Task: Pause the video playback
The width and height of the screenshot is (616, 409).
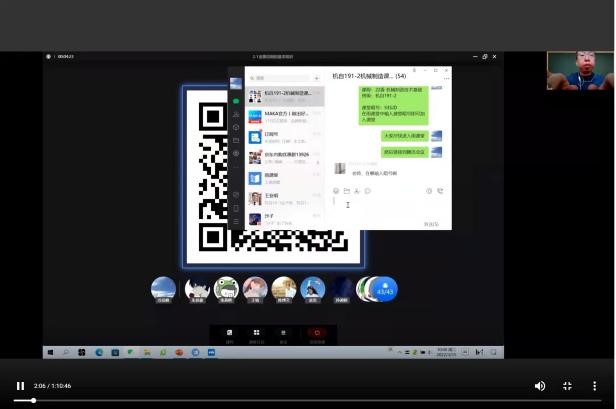Action: tap(20, 386)
